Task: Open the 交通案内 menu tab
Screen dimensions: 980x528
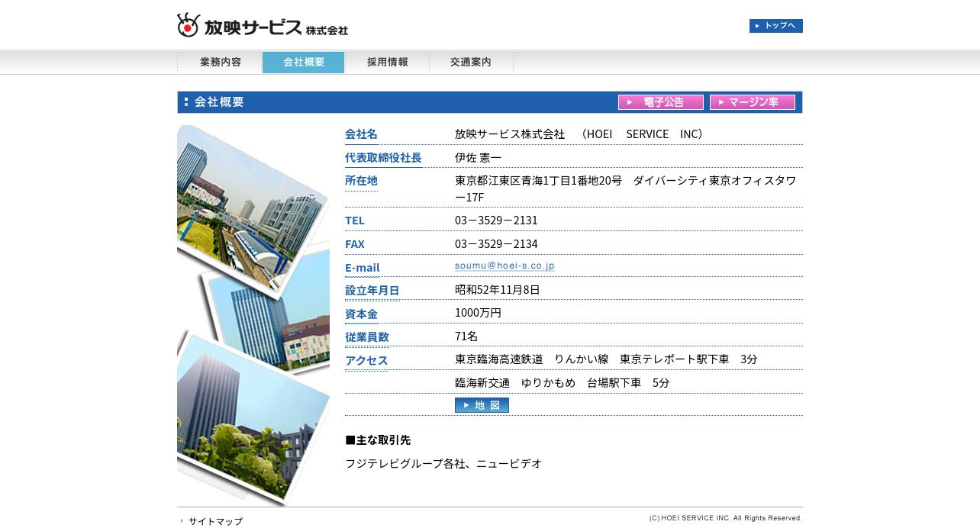Action: coord(471,63)
